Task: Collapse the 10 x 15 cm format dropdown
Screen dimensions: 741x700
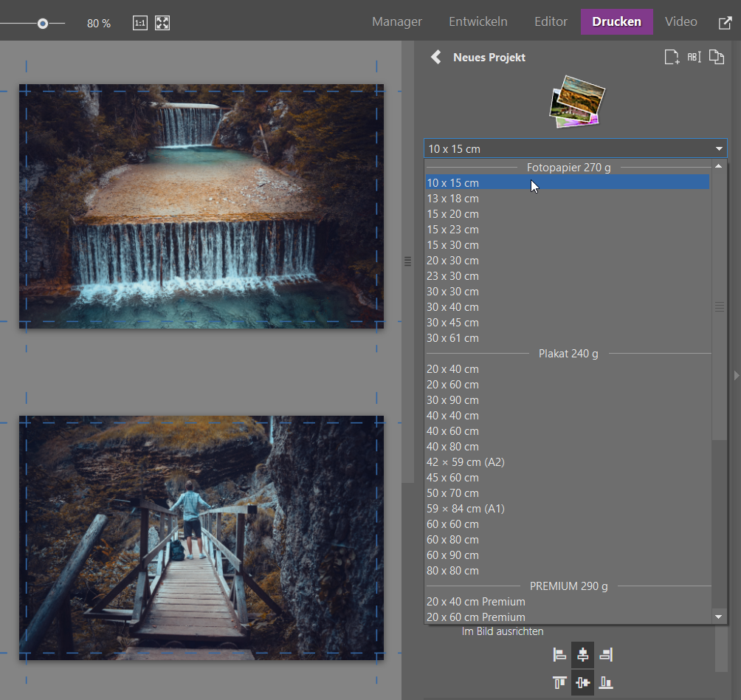Action: point(718,148)
